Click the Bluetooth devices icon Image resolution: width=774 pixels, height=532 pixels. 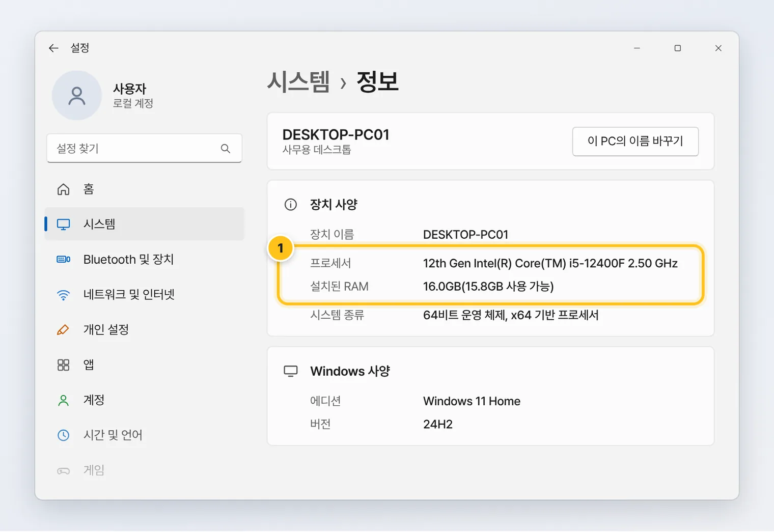[x=63, y=259]
